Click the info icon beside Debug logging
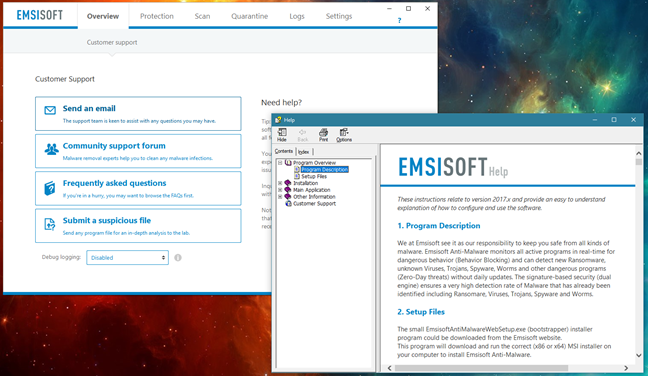This screenshot has width=648, height=376. coord(178,257)
